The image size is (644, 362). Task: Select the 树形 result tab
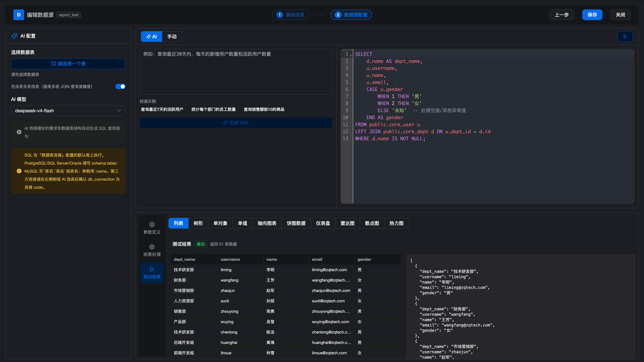198,223
